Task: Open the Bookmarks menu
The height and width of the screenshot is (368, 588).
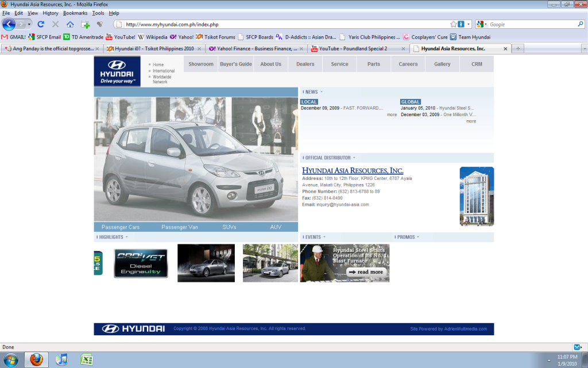Action: tap(75, 13)
